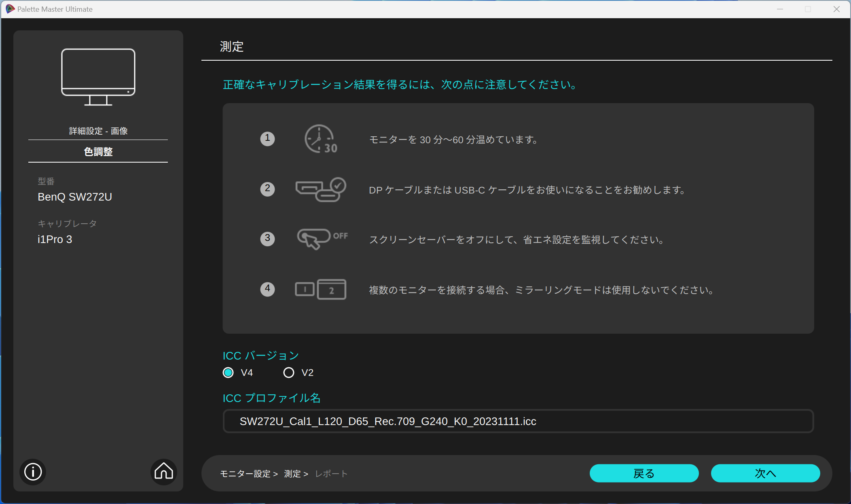Viewport: 851px width, 504px height.
Task: Click モニター設定 breadcrumb
Action: (245, 474)
